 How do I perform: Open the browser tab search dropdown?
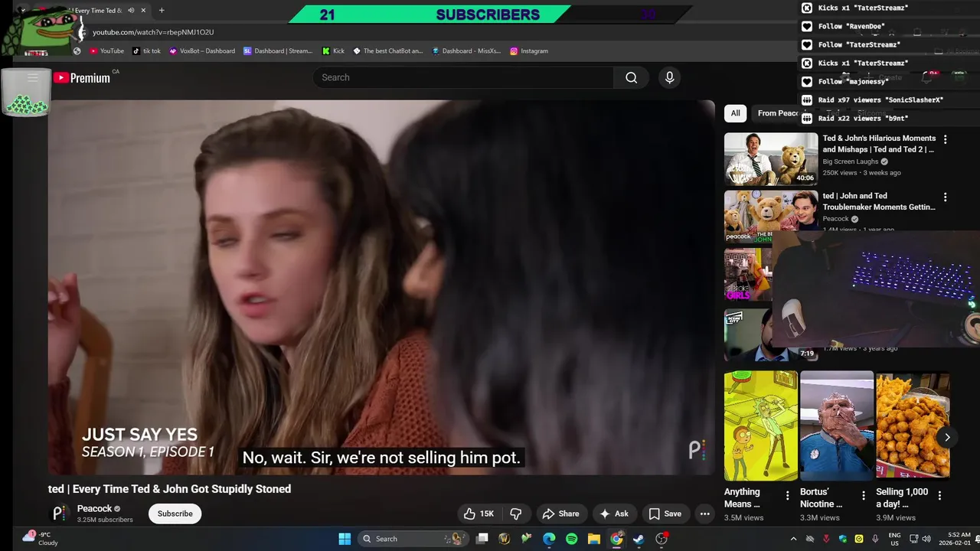22,10
